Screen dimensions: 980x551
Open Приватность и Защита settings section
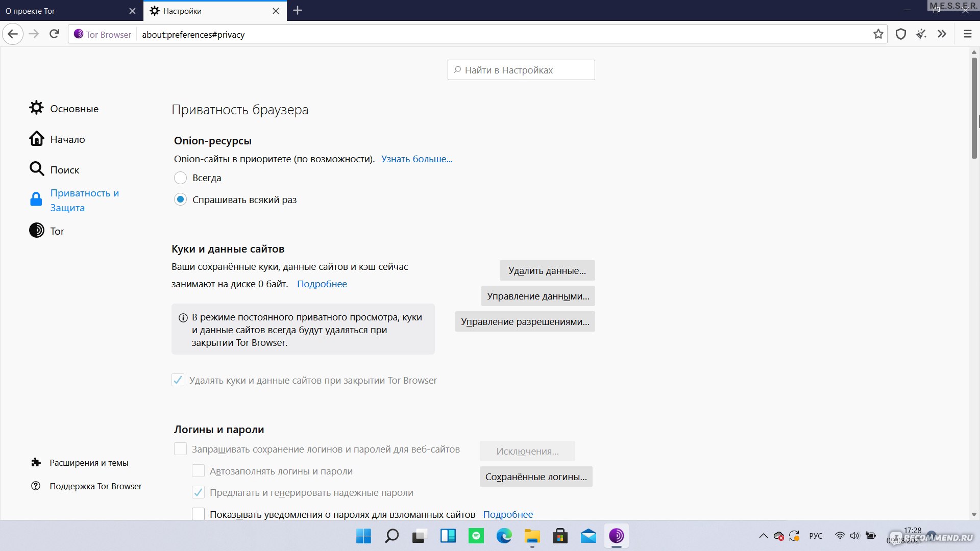point(84,200)
